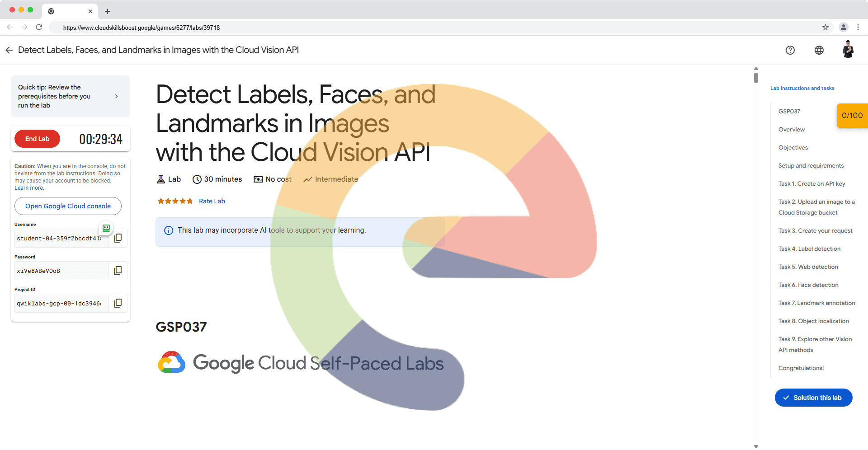The image size is (868, 450).
Task: Open the Chrome profile icon
Action: (844, 27)
